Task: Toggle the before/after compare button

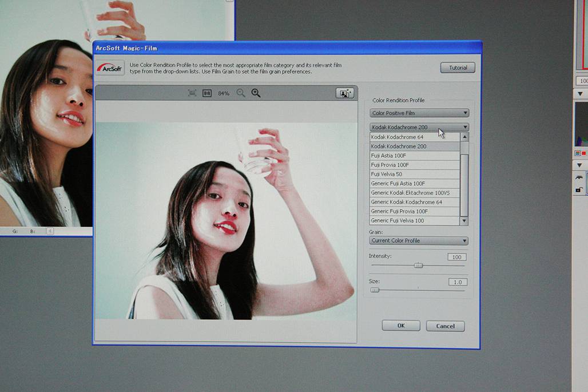Action: pyautogui.click(x=345, y=93)
